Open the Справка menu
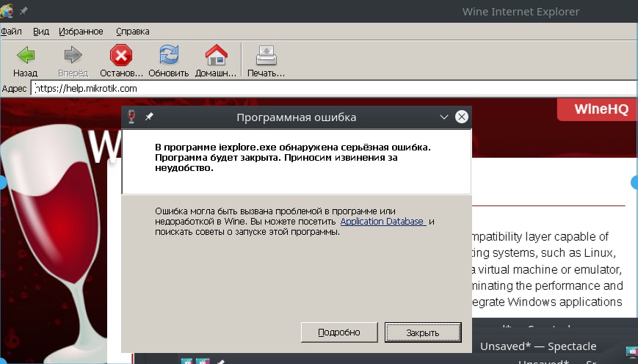Viewport: 638px width, 364px height. point(133,32)
